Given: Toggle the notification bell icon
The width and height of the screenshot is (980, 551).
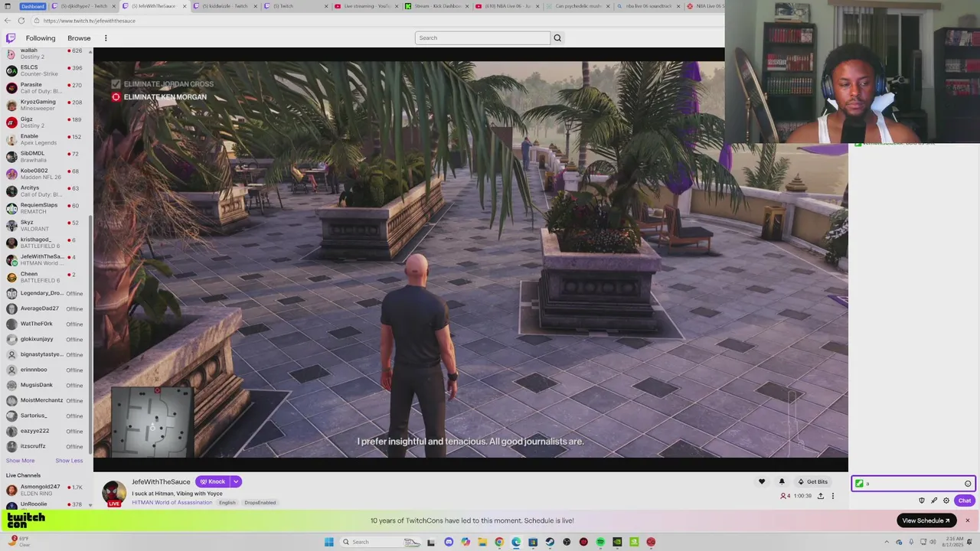Looking at the screenshot, I should 782,481.
